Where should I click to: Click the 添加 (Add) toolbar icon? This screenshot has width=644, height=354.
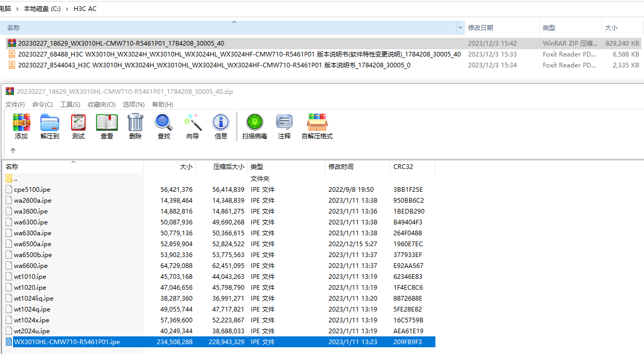[21, 126]
